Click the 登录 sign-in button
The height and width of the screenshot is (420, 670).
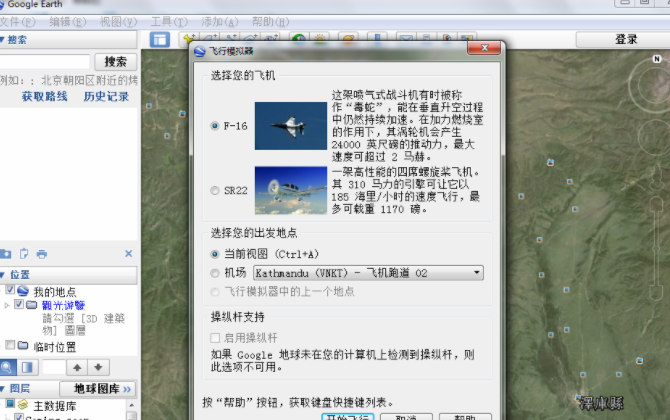[626, 39]
